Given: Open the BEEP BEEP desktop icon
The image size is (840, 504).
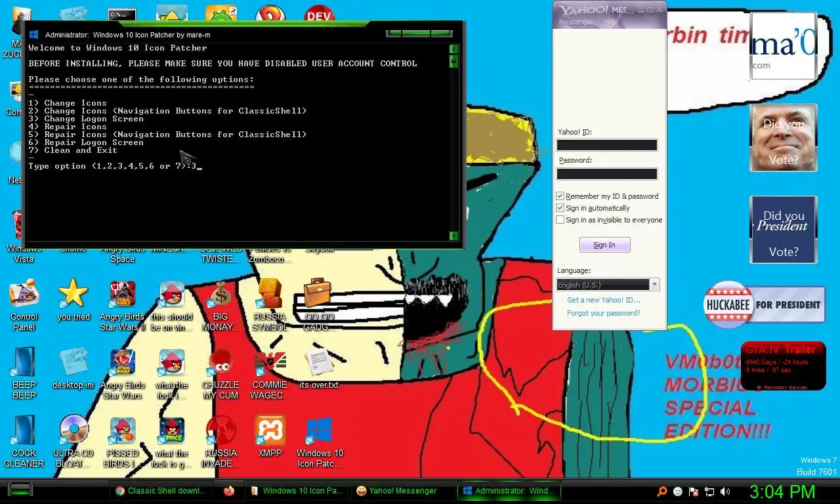Looking at the screenshot, I should coord(24,373).
